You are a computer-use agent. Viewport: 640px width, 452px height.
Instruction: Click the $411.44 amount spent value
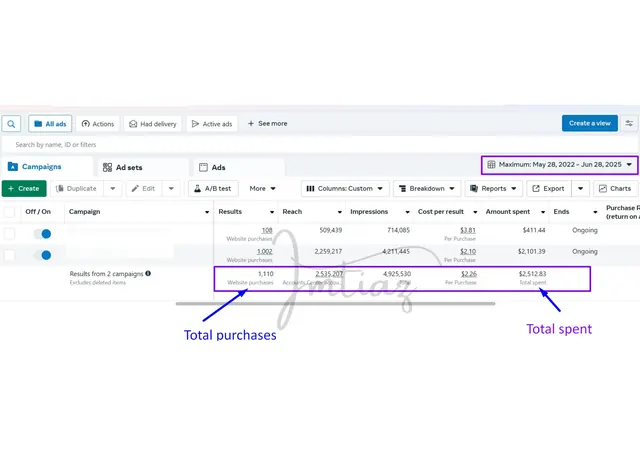click(534, 230)
